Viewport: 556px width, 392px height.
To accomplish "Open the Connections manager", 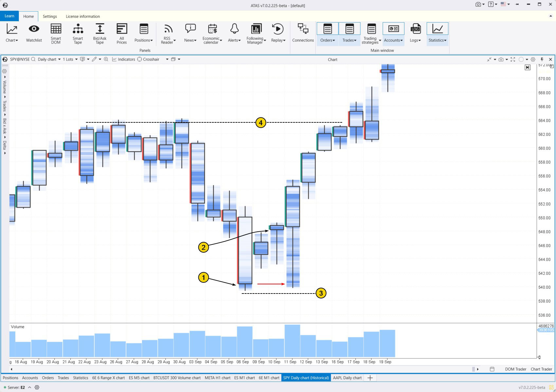I will tap(303, 33).
